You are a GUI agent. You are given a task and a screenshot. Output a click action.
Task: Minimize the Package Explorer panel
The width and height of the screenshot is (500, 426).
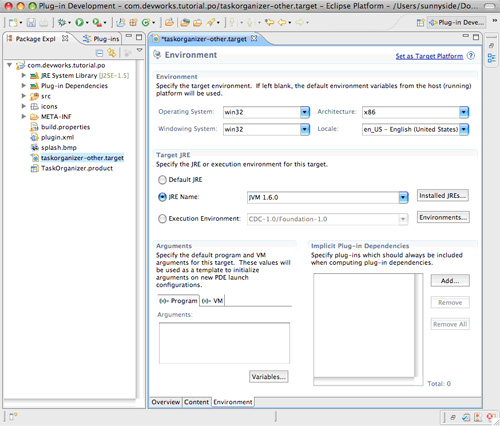[x=129, y=36]
